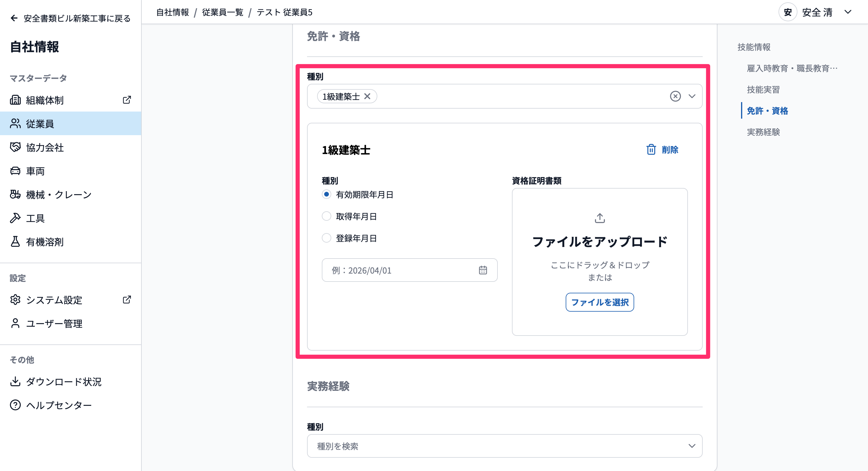Click the テスト 従業員5 breadcrumb text
The height and width of the screenshot is (471, 868).
(x=284, y=12)
